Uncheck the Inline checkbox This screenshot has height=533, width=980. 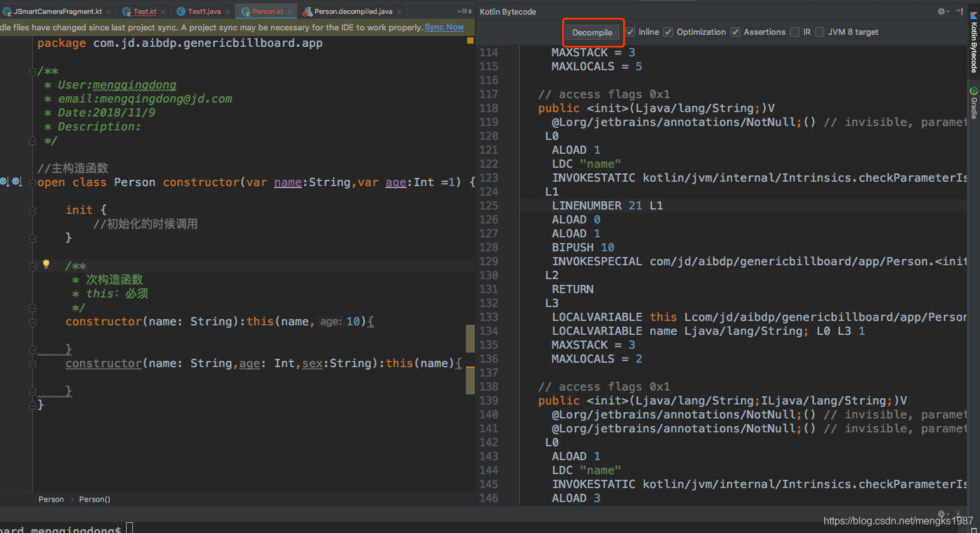tap(631, 32)
